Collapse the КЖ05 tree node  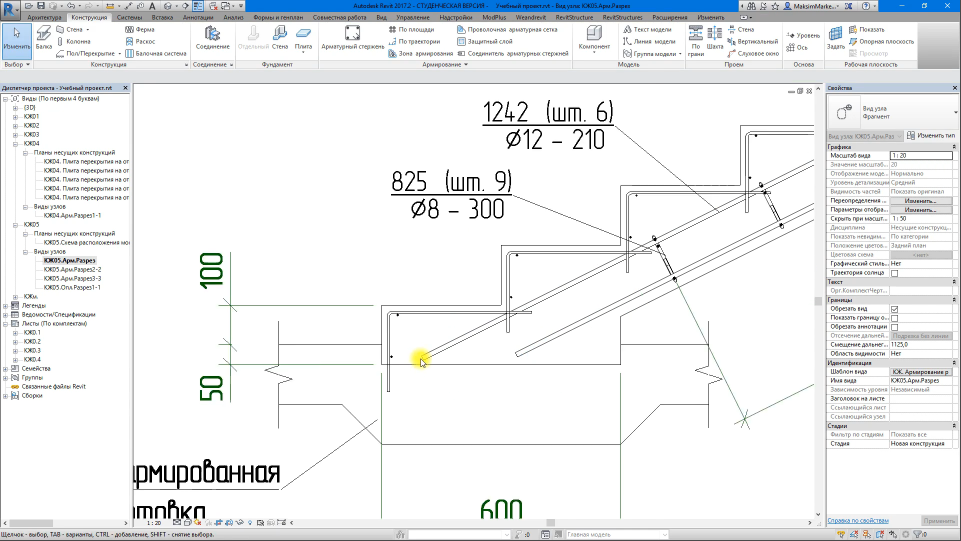13,225
